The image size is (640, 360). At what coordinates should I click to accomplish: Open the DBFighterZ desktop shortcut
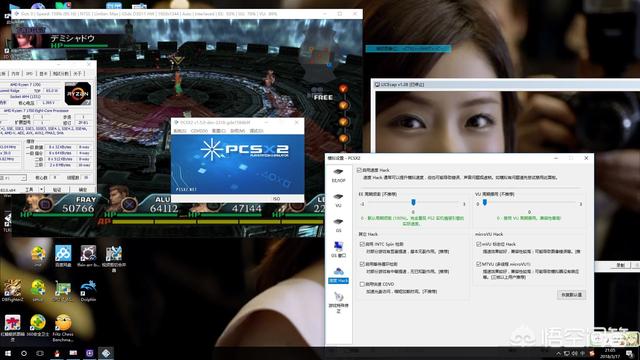13,291
